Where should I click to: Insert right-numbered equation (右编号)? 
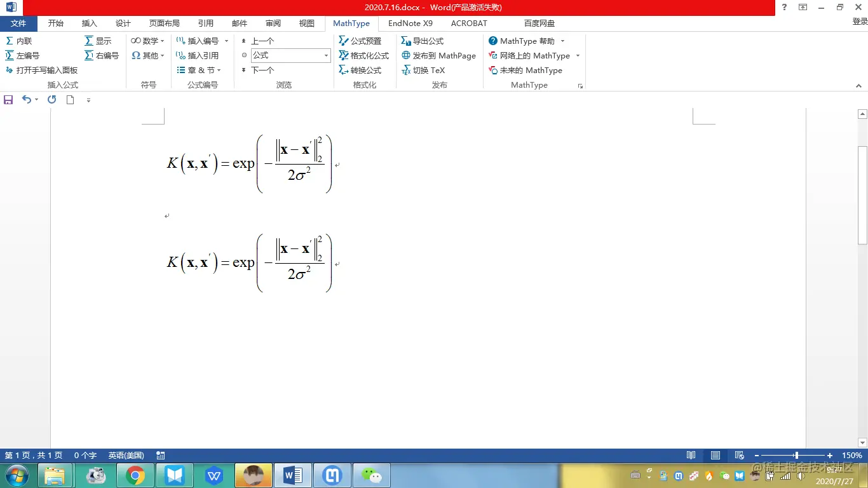(x=102, y=56)
